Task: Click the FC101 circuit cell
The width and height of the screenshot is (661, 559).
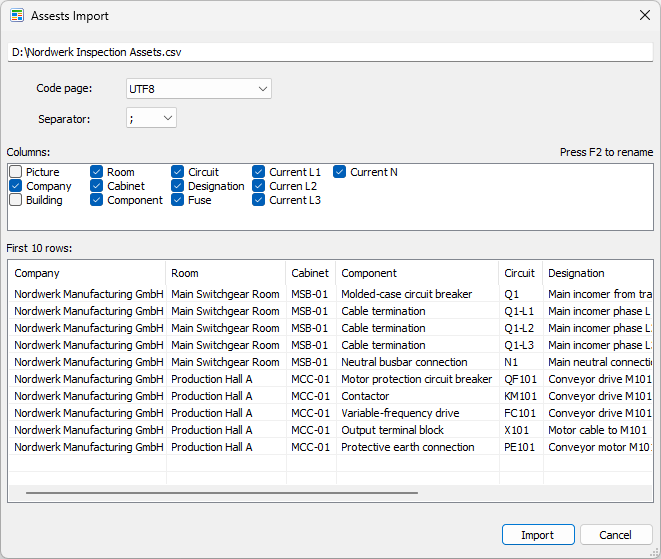Action: (521, 413)
